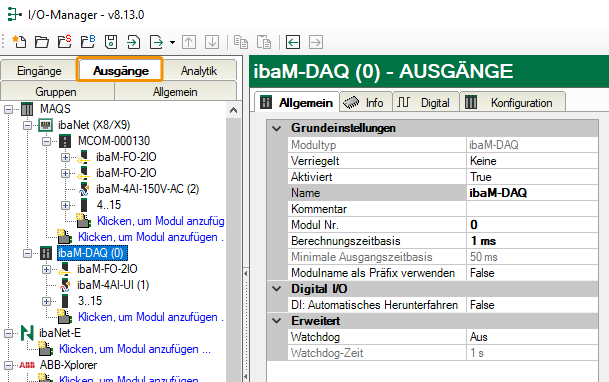Click the left arrow navigation toolbar icon
Screen dimensions: 609x382
click(293, 42)
